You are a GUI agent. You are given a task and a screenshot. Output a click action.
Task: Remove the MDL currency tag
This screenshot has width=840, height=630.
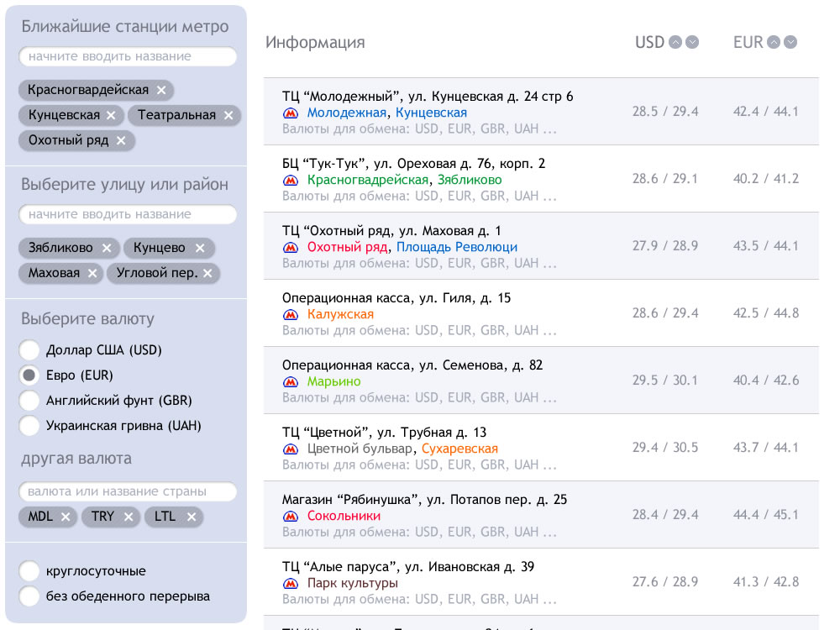(x=66, y=517)
